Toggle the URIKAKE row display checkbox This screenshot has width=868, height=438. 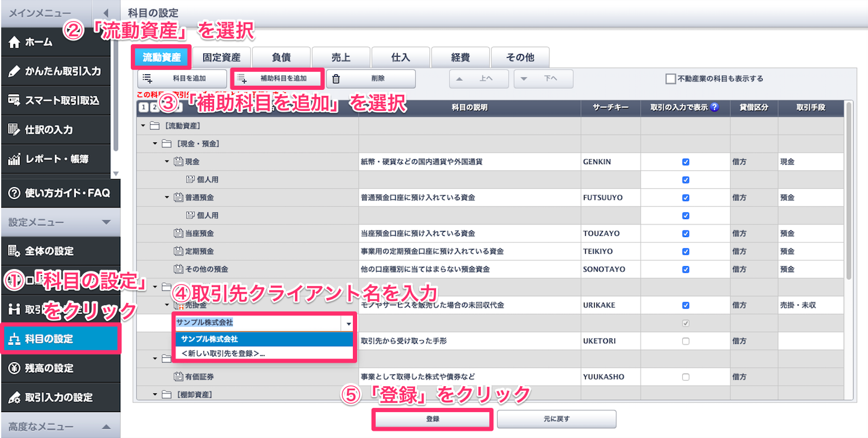pos(685,305)
